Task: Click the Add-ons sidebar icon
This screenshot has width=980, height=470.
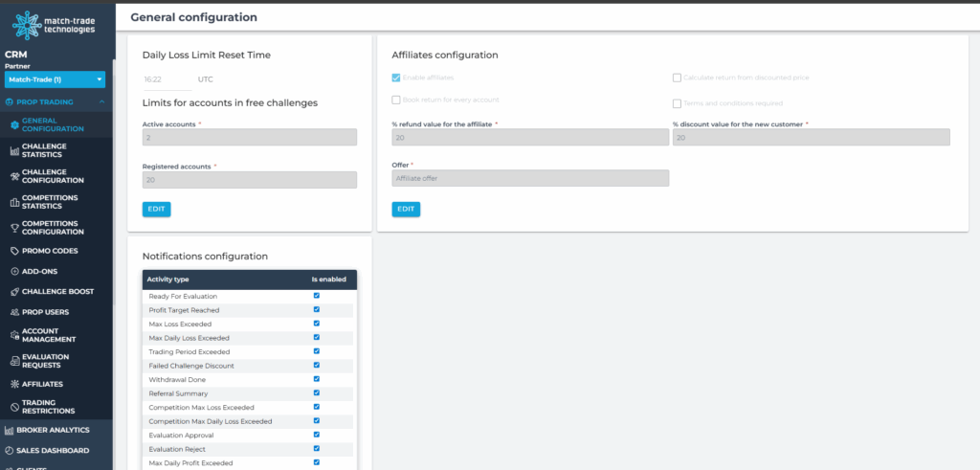Action: pyautogui.click(x=13, y=271)
